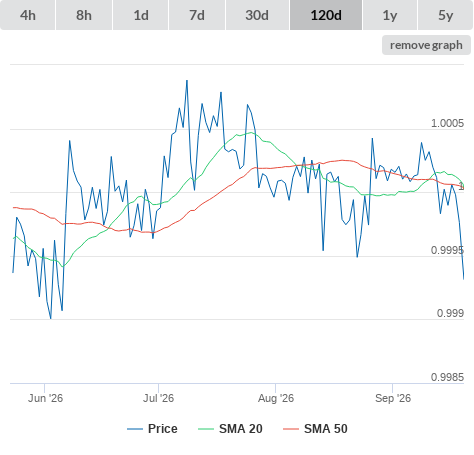
Task: Click the Aug '26 axis label
Action: 276,398
